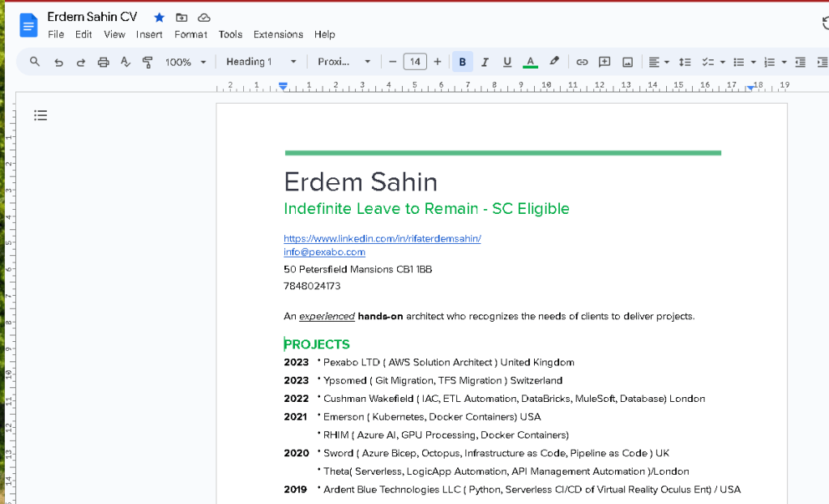Open the Tools menu

point(230,34)
